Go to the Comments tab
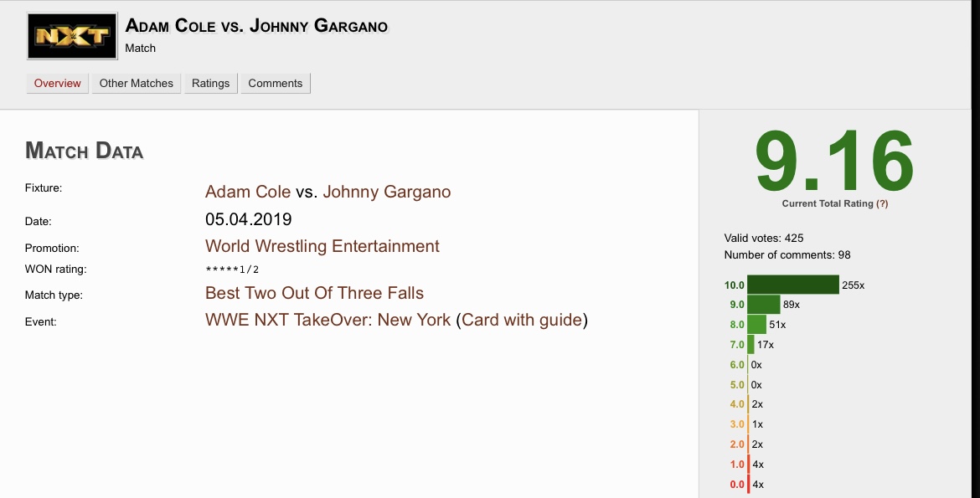 click(275, 83)
